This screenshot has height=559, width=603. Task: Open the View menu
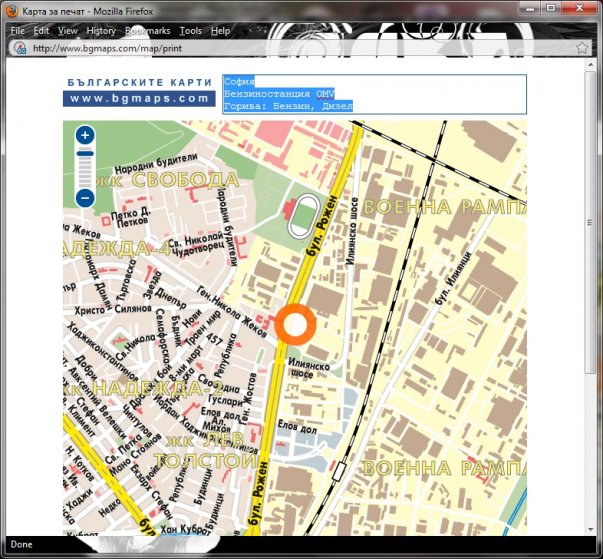point(67,31)
